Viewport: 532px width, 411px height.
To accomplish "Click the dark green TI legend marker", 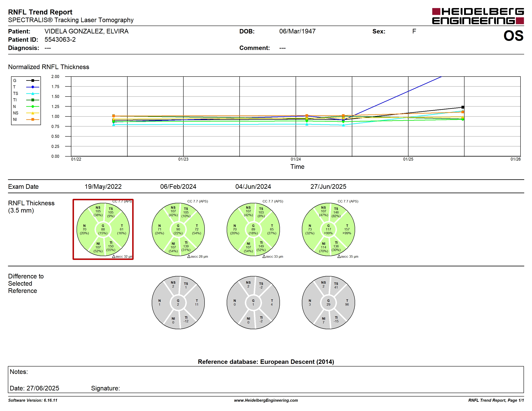I will coord(33,100).
